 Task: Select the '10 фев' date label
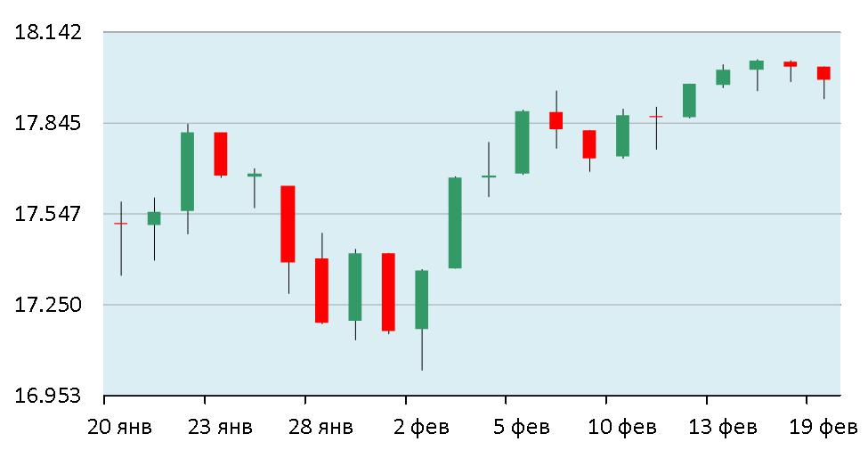(621, 427)
